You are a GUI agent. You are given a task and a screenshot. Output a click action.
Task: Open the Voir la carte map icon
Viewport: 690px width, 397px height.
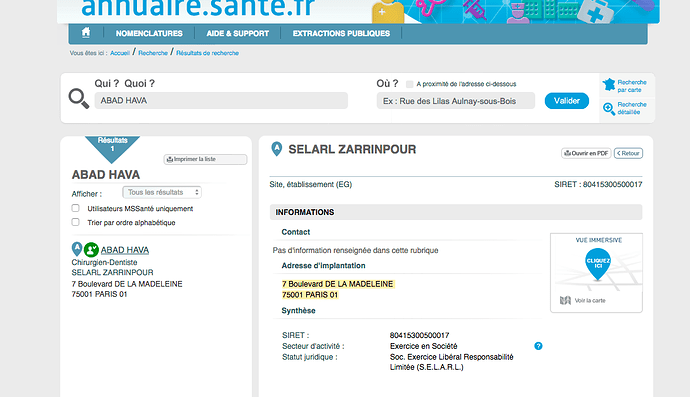(565, 300)
